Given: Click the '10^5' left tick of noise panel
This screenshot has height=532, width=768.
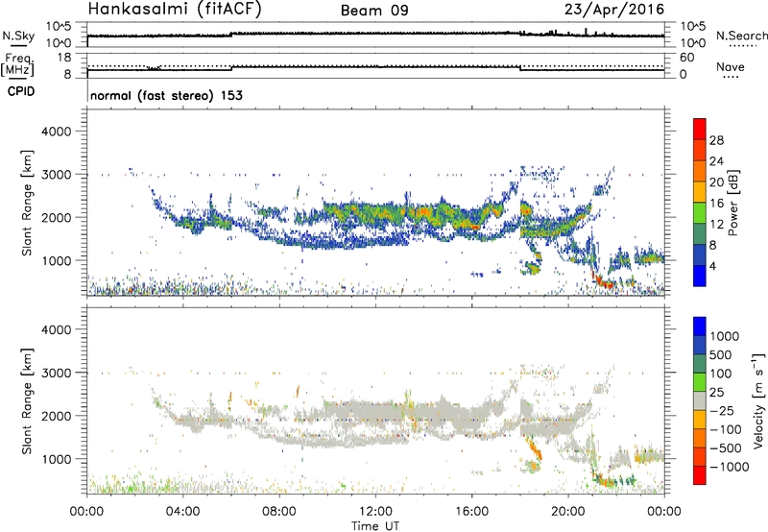Looking at the screenshot, I should tap(59, 27).
